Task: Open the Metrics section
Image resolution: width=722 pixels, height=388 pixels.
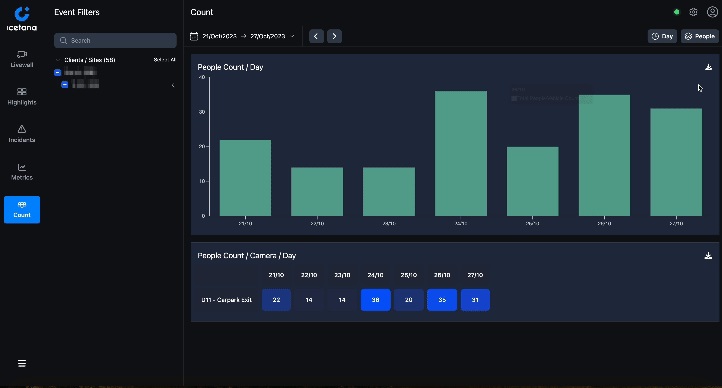Action: tap(22, 172)
